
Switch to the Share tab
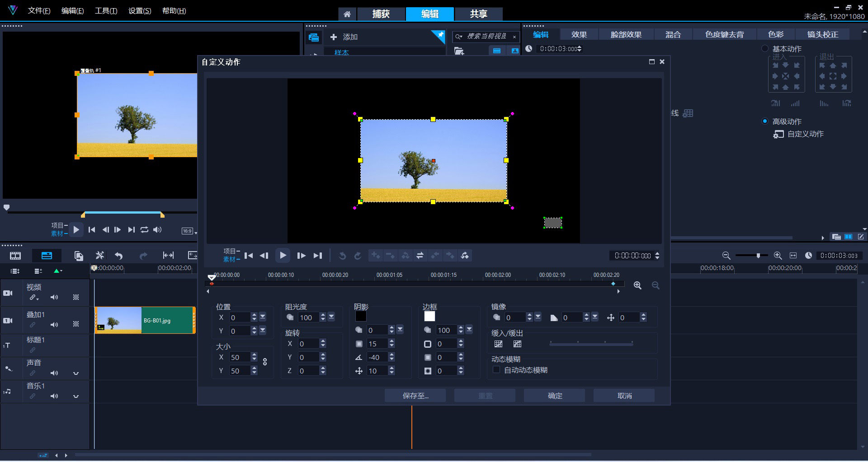[478, 14]
